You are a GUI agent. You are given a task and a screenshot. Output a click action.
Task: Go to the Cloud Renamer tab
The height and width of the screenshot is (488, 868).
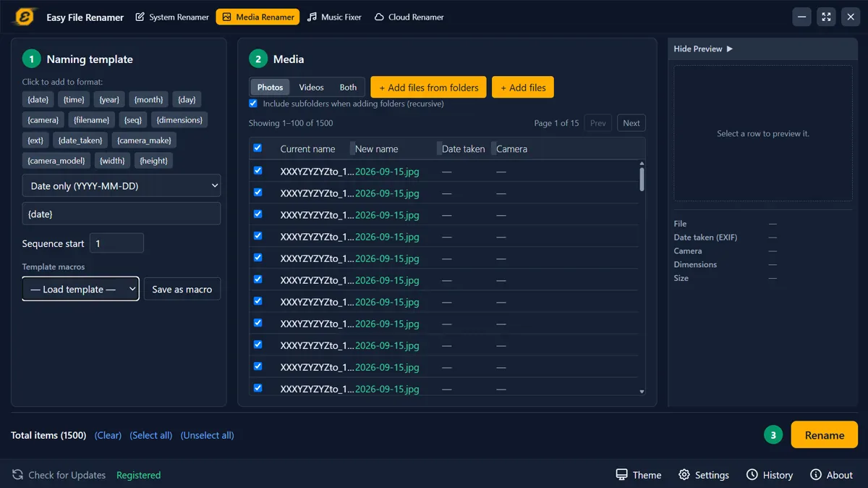(409, 17)
